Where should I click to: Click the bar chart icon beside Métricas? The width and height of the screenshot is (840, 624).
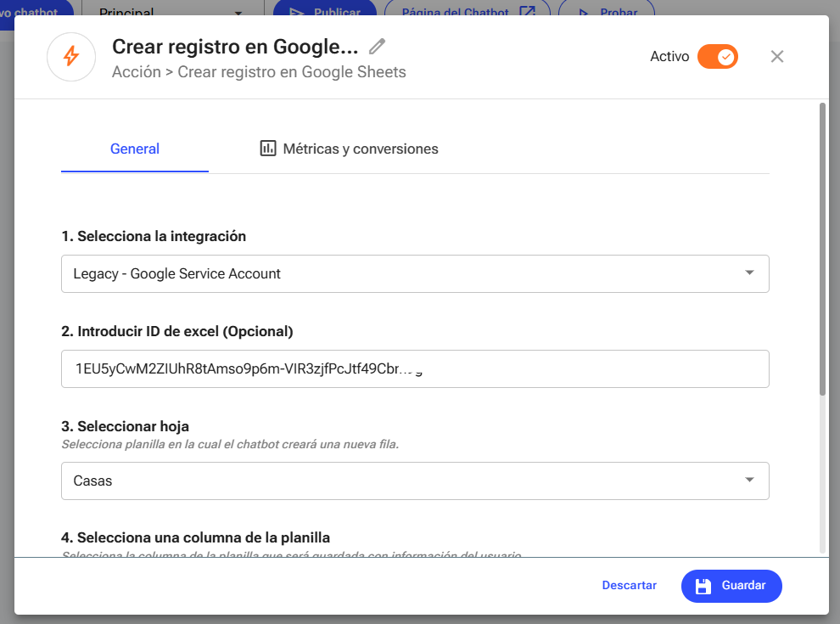pyautogui.click(x=268, y=148)
